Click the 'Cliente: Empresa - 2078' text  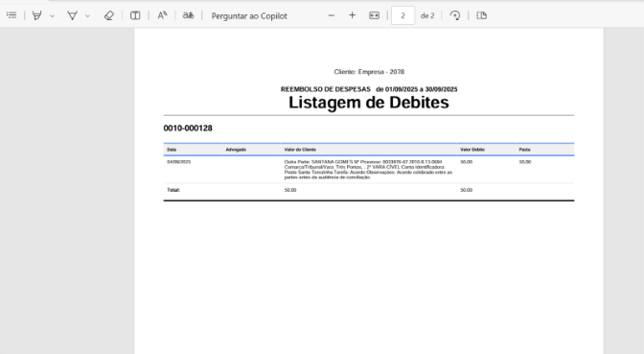(x=369, y=72)
